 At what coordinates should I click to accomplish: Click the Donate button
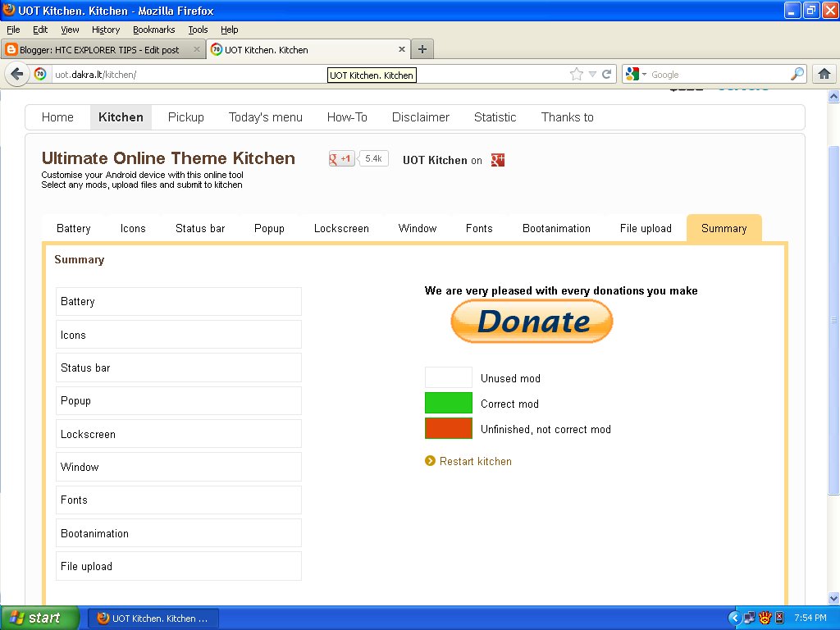532,322
